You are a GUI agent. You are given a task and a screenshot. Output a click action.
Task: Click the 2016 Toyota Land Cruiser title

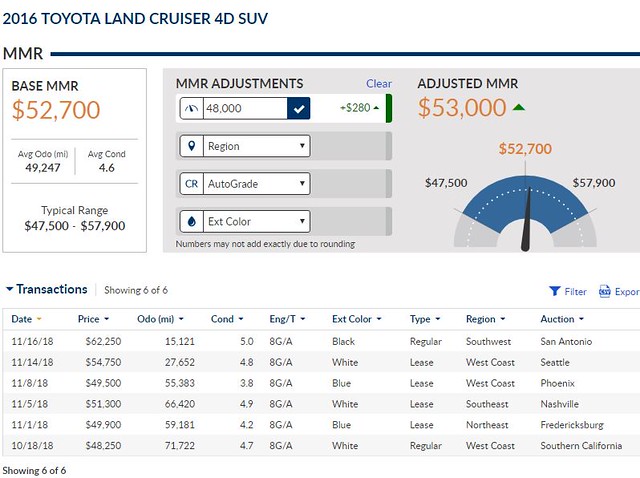135,18
